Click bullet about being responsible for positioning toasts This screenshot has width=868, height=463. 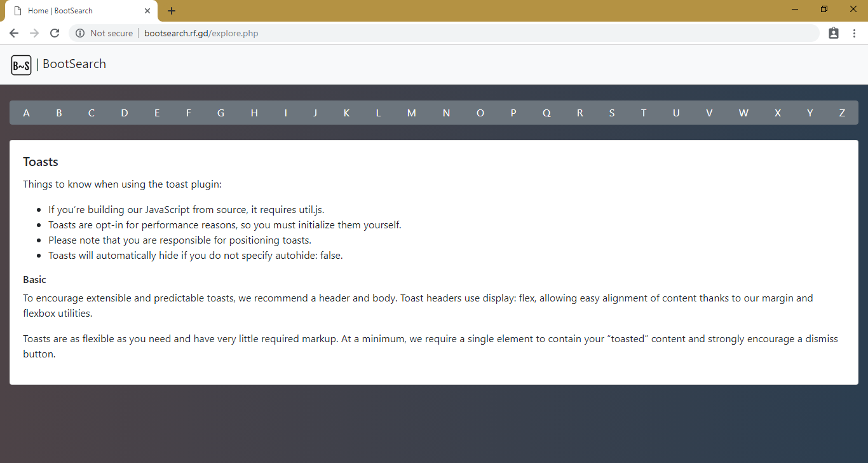click(x=180, y=240)
